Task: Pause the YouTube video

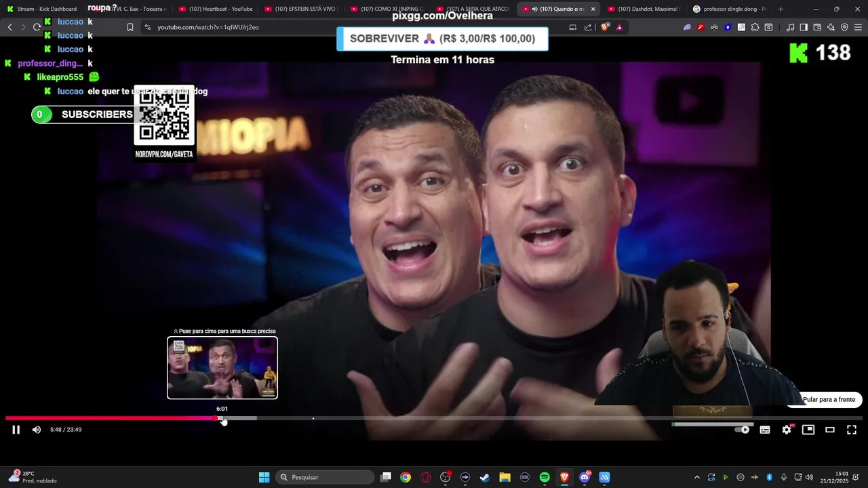Action: point(16,430)
